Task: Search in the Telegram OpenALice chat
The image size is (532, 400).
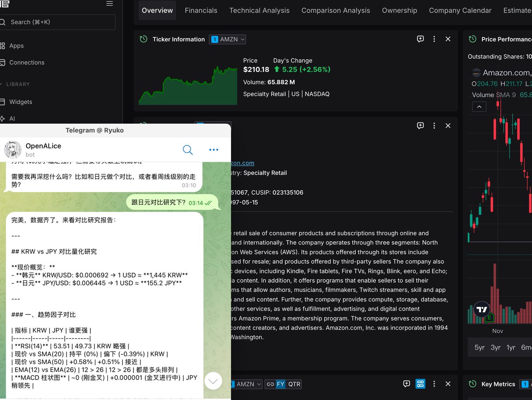Action: (188, 150)
